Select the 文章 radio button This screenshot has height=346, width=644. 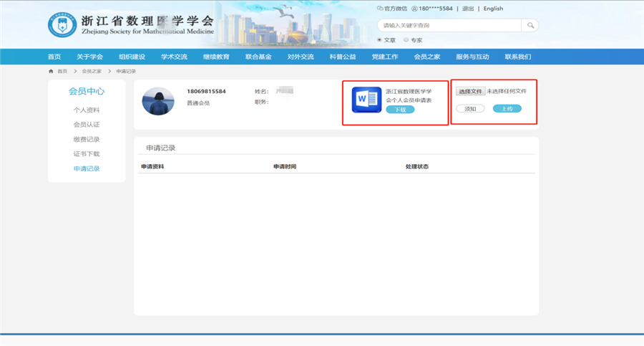[379, 40]
